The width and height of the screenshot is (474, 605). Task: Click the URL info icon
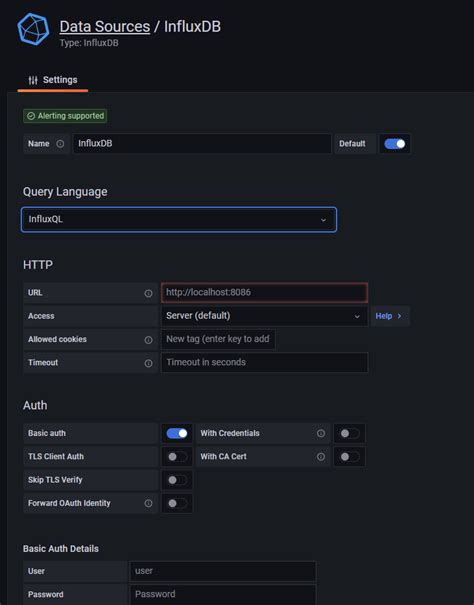tap(148, 293)
